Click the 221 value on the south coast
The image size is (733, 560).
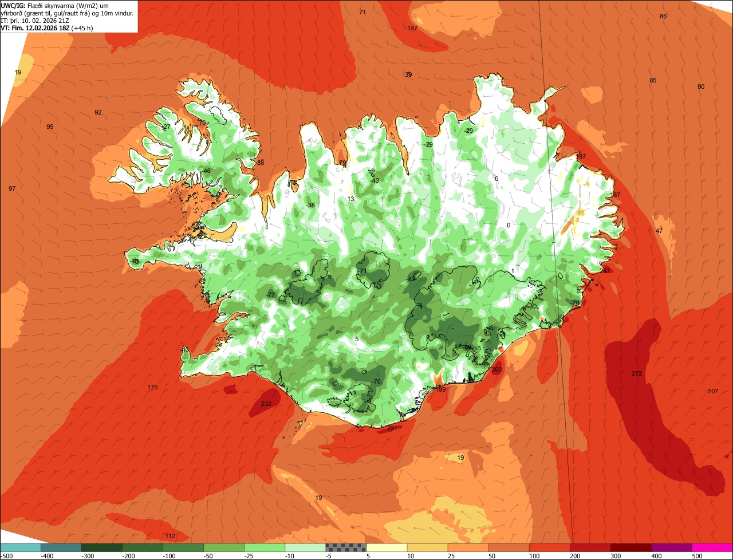tap(392, 428)
